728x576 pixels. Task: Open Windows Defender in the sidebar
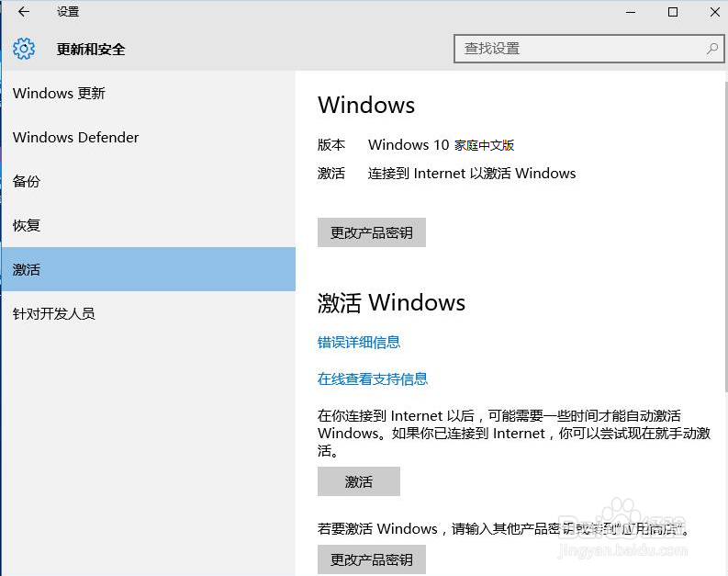pos(149,137)
